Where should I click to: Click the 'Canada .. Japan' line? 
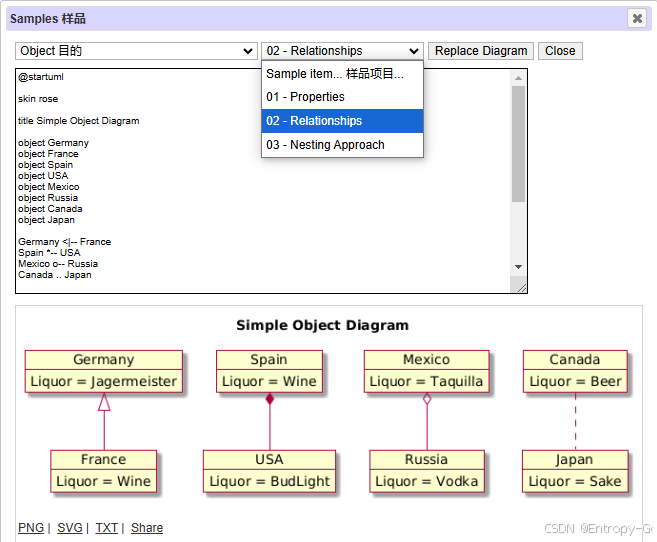(x=54, y=275)
